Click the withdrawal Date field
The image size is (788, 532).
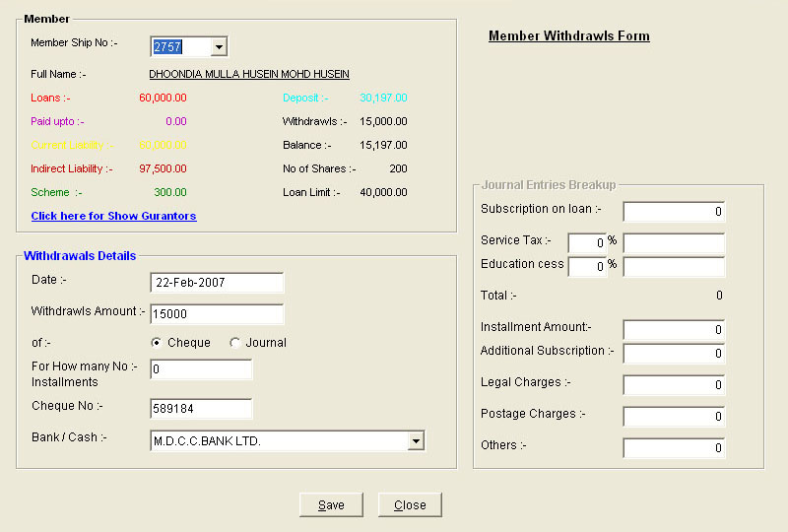click(x=217, y=283)
